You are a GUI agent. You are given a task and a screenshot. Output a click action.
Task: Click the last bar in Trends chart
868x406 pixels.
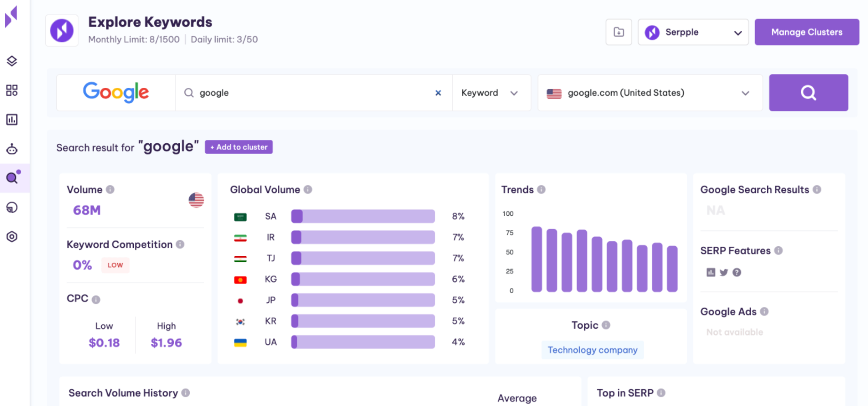pos(672,269)
